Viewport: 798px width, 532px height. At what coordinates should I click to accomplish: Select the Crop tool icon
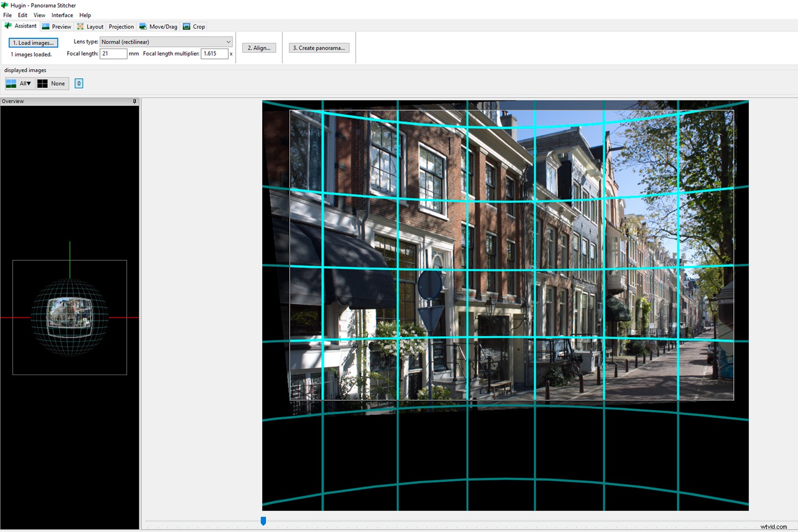[186, 26]
